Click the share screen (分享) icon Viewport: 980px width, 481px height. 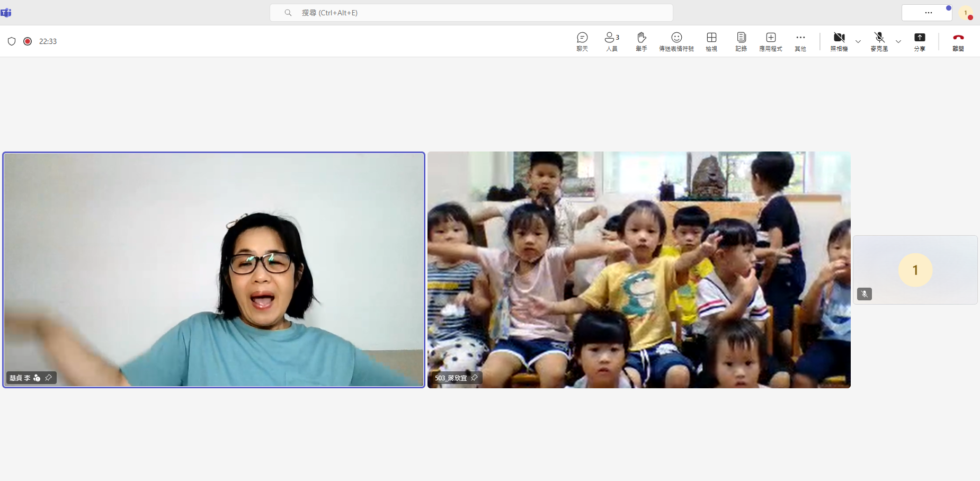point(920,41)
